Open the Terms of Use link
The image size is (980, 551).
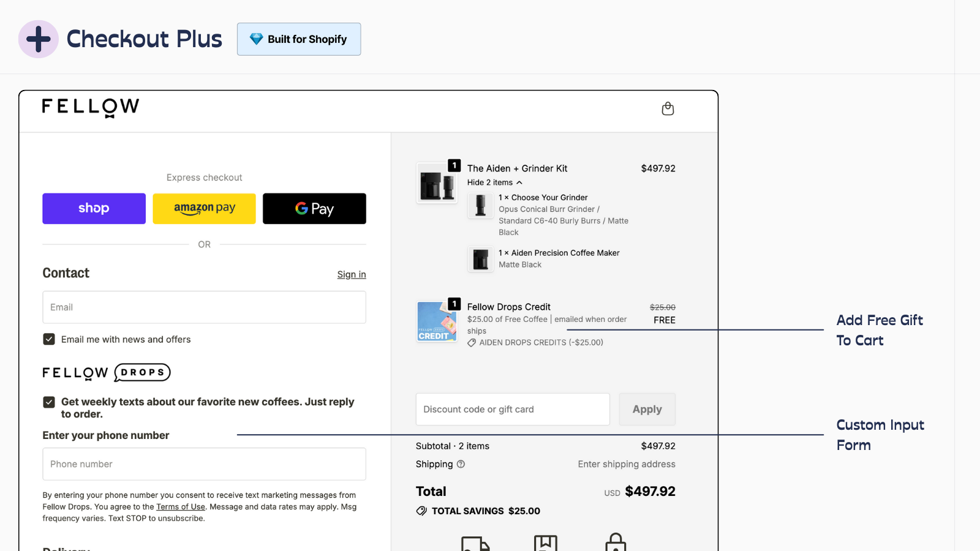(x=181, y=507)
